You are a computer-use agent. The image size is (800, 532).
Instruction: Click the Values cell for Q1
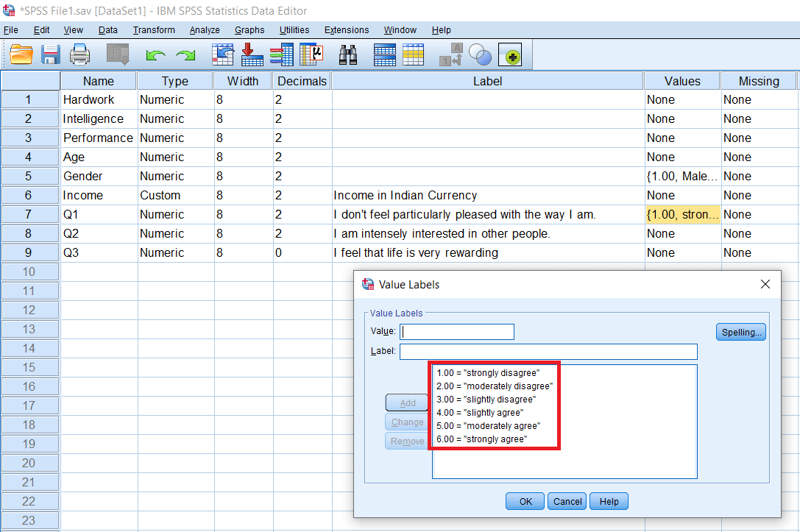682,214
